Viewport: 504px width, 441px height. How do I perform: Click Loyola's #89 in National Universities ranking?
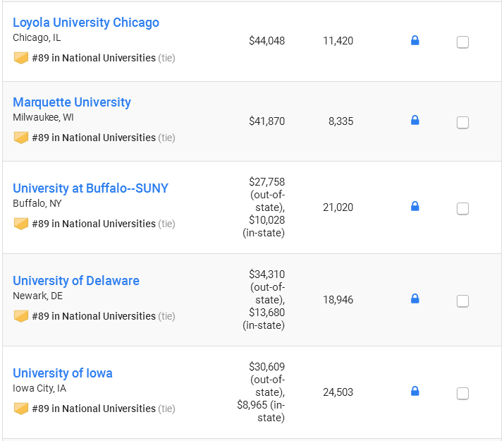(94, 58)
